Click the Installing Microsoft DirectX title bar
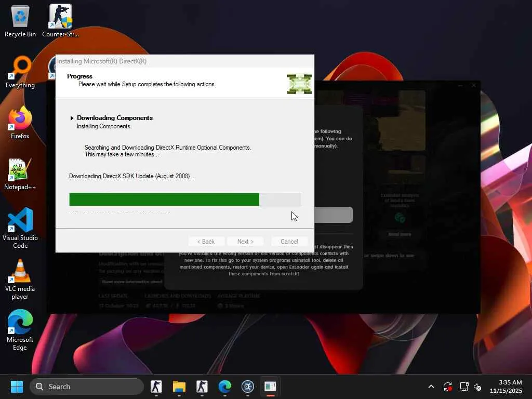Viewport: 532px width, 399px height. [185, 61]
